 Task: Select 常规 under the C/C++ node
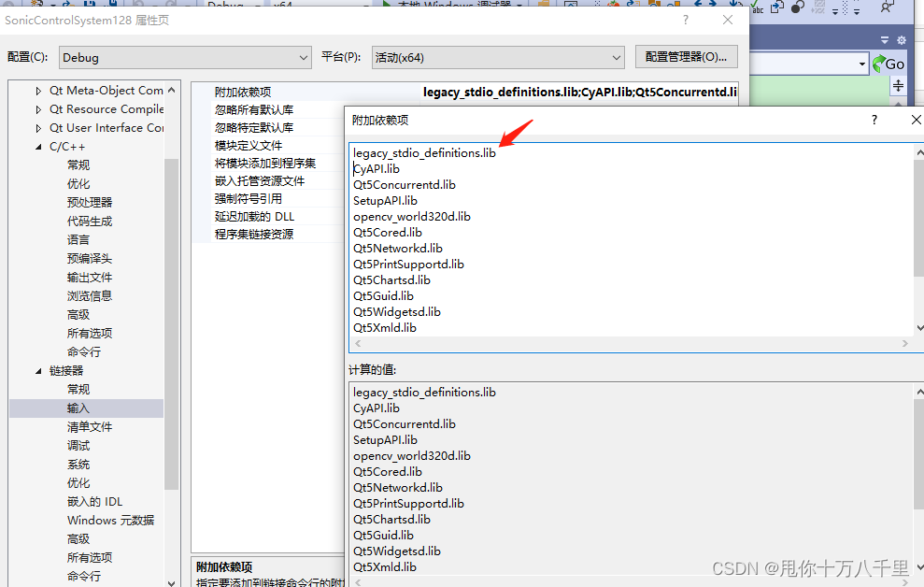tap(78, 165)
